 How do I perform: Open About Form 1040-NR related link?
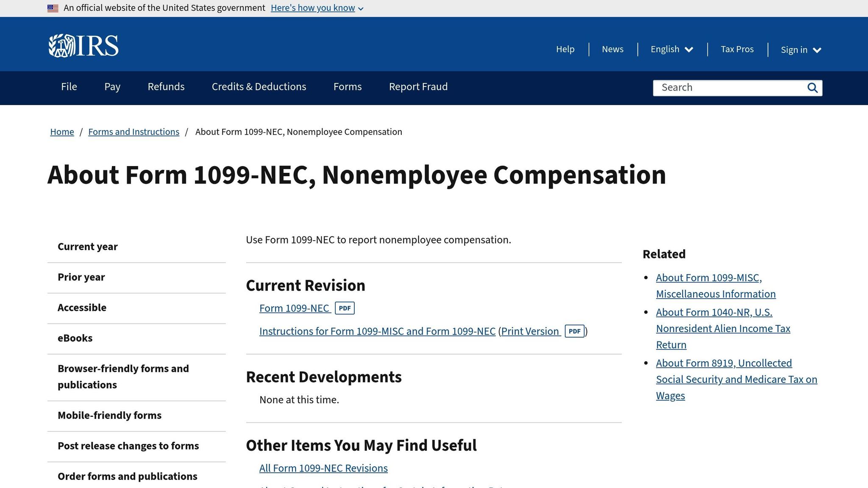pos(723,328)
